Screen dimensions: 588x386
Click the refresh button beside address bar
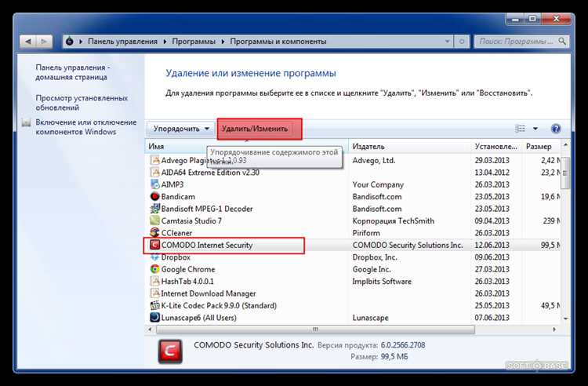coord(462,42)
